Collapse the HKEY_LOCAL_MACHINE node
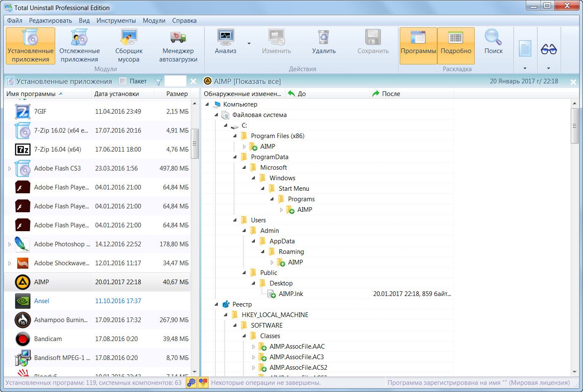This screenshot has width=583, height=392. click(226, 315)
